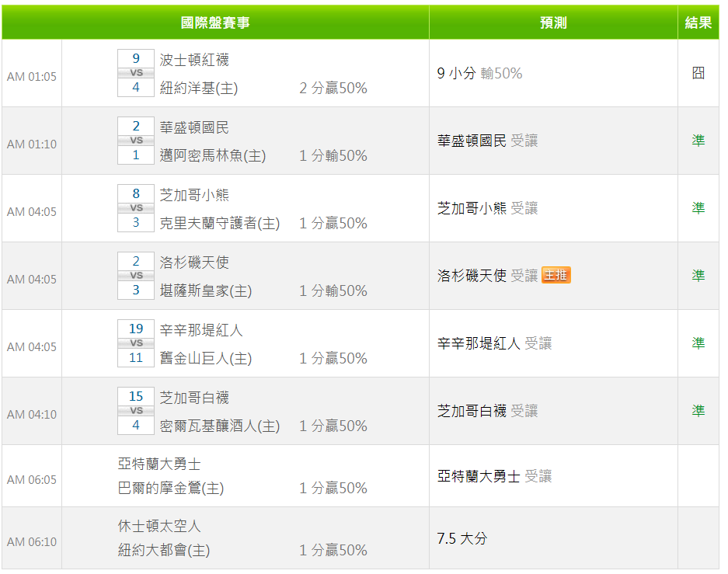Click team name 紐約大都會(主)
Screen dimensions: 728x574
[x=164, y=551]
